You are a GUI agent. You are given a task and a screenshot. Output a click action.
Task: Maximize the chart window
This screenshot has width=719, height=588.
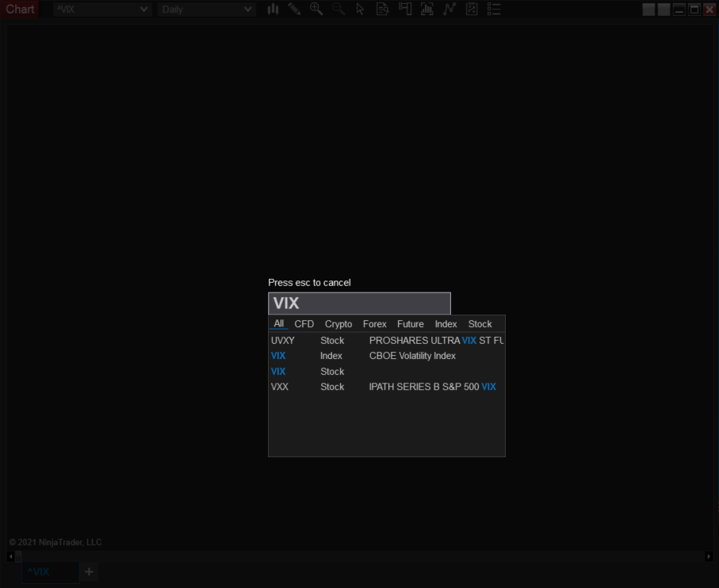pos(694,10)
